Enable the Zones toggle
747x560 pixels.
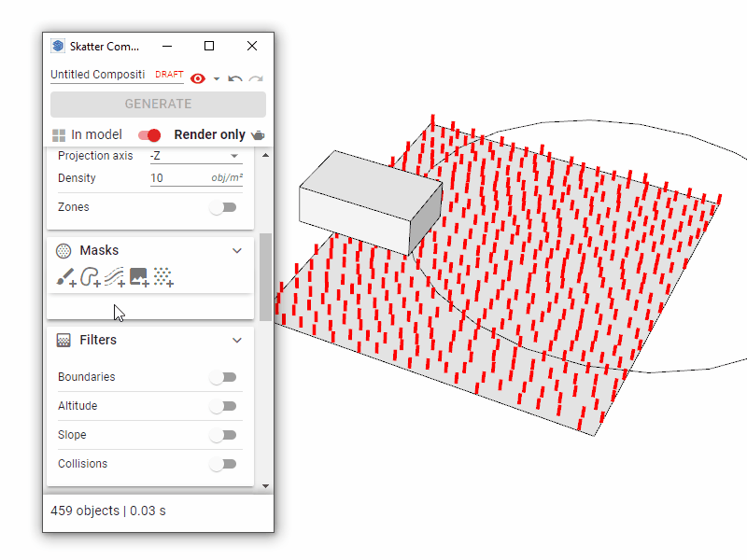pyautogui.click(x=223, y=207)
